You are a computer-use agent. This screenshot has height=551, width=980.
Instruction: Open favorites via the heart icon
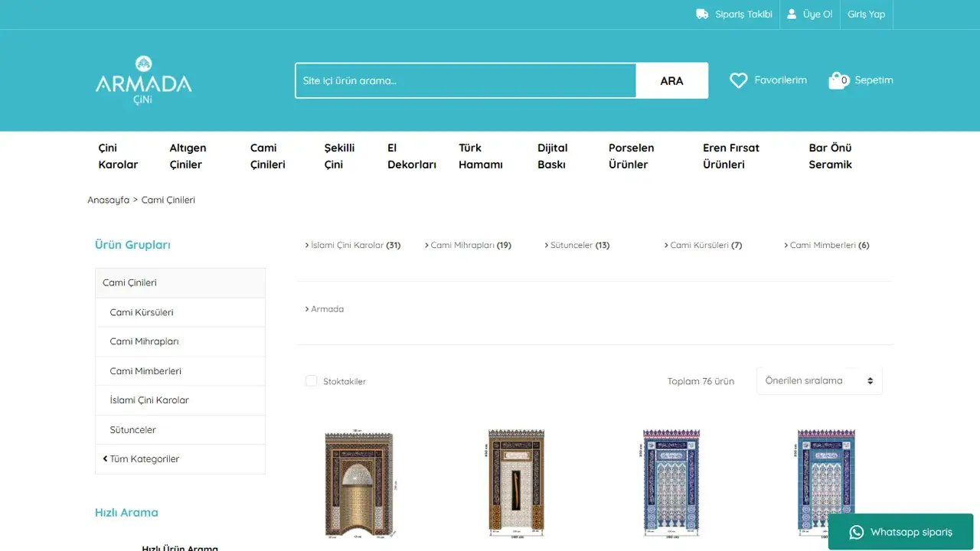739,80
